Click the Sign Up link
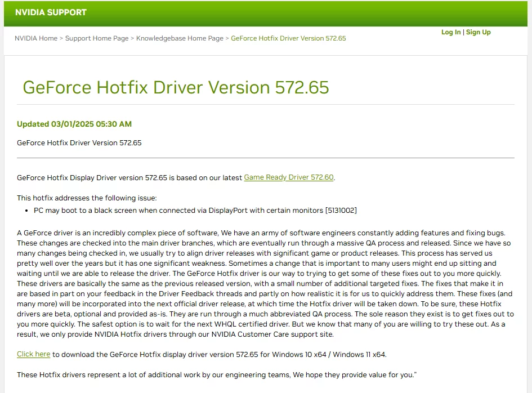The width and height of the screenshot is (532, 393). pyautogui.click(x=479, y=32)
